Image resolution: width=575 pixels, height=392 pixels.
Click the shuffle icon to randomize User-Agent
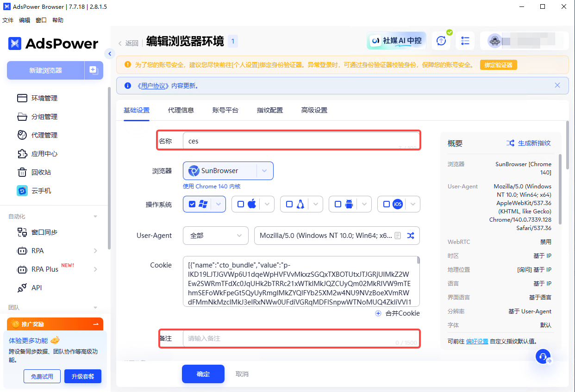click(x=410, y=236)
